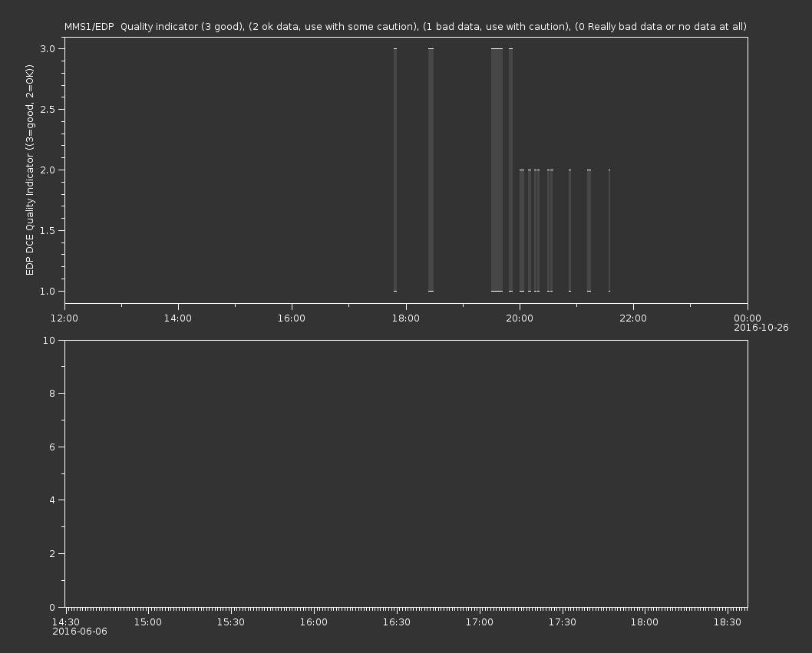The image size is (812, 653).
Task: Click the 12:00 time axis label
Action: 64,318
